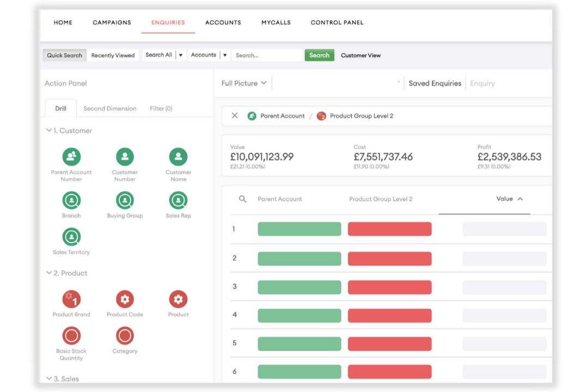Select the Parent Account Number drill icon
This screenshot has width=588, height=392.
[71, 157]
